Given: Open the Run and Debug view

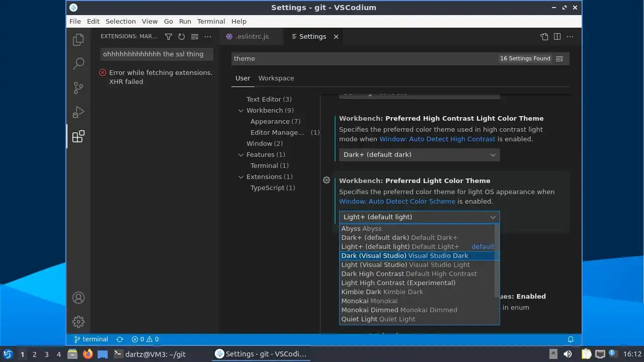Looking at the screenshot, I should 78,112.
